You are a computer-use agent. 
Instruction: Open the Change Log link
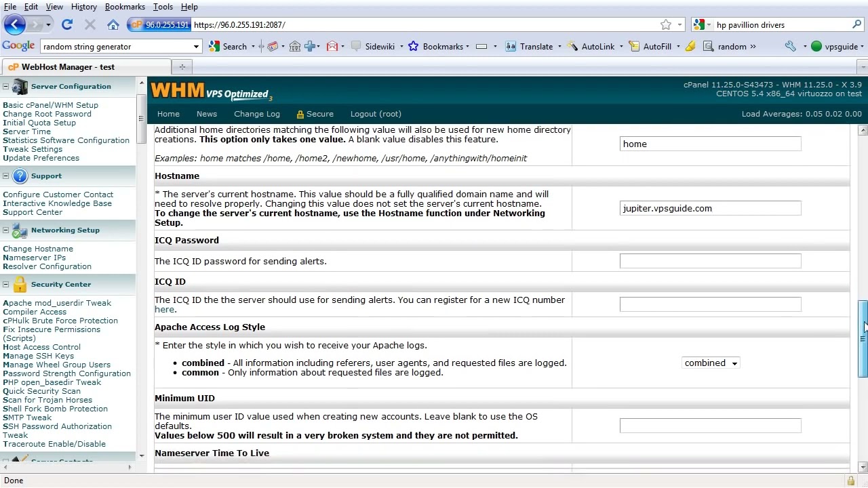click(257, 114)
